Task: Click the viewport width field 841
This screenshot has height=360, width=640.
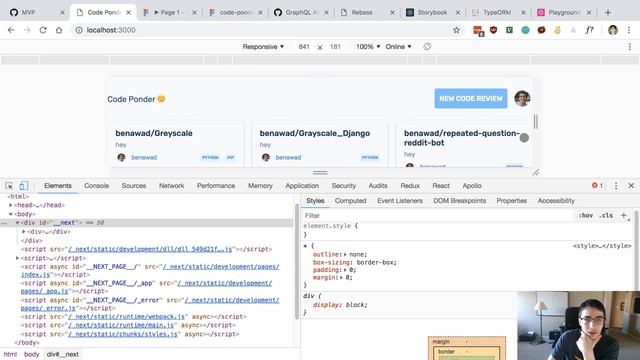Action: [304, 47]
